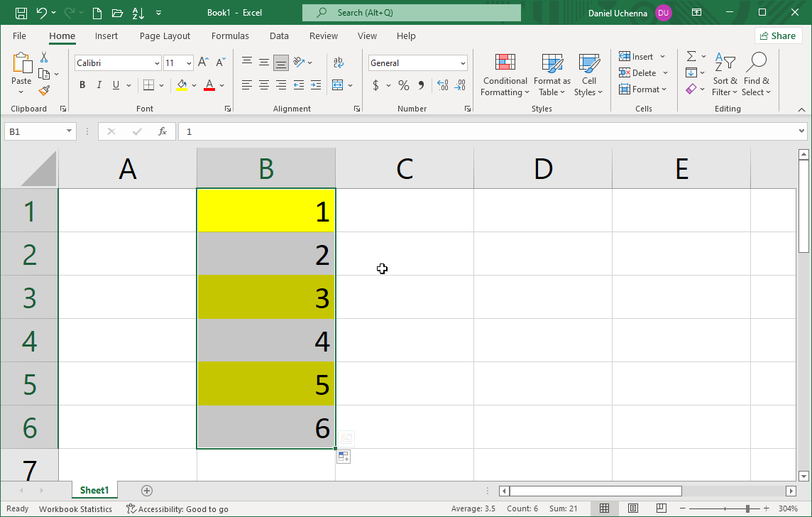This screenshot has width=812, height=517.
Task: Click Increase Font Size icon
Action: pos(203,62)
